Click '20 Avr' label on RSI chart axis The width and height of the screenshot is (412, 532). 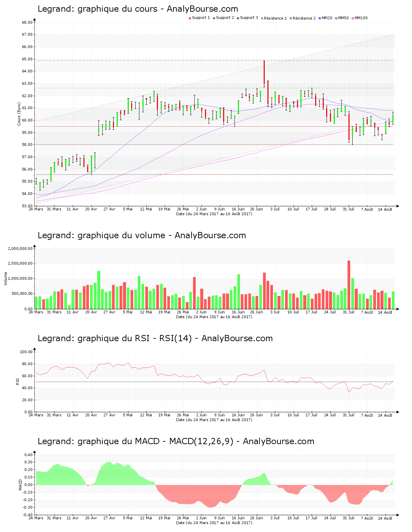tap(91, 415)
